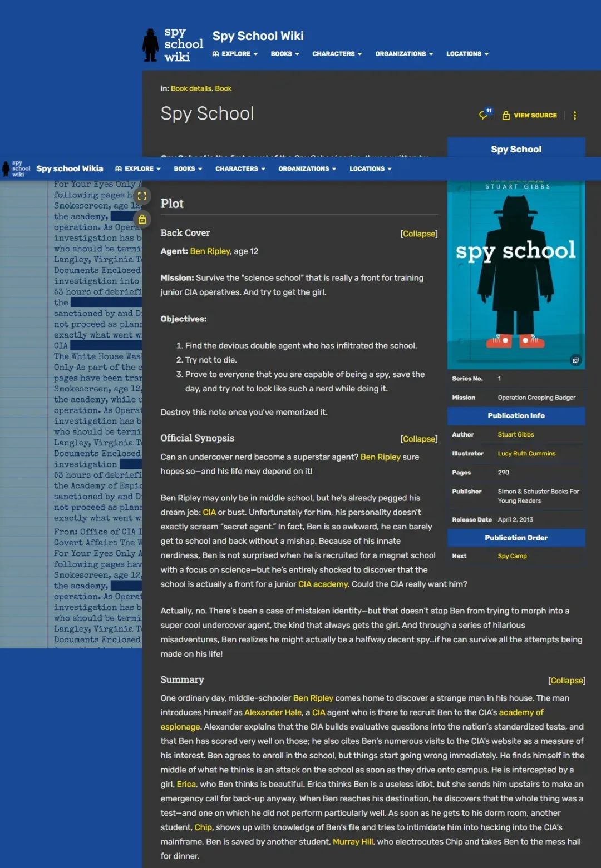Click the 'April 2, 2013' release date
This screenshot has width=601, height=868.
tap(515, 520)
